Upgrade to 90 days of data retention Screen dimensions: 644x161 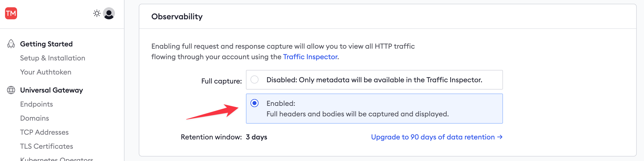436,137
